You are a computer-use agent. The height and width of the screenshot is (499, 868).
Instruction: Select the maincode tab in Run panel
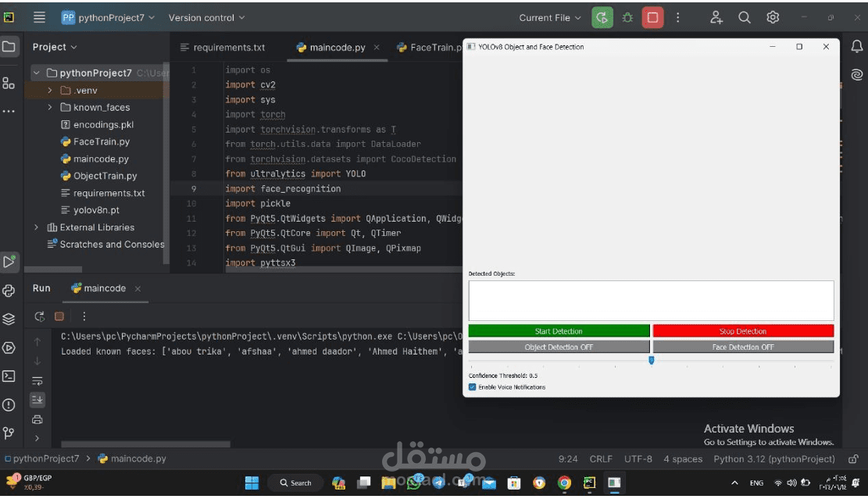98,288
